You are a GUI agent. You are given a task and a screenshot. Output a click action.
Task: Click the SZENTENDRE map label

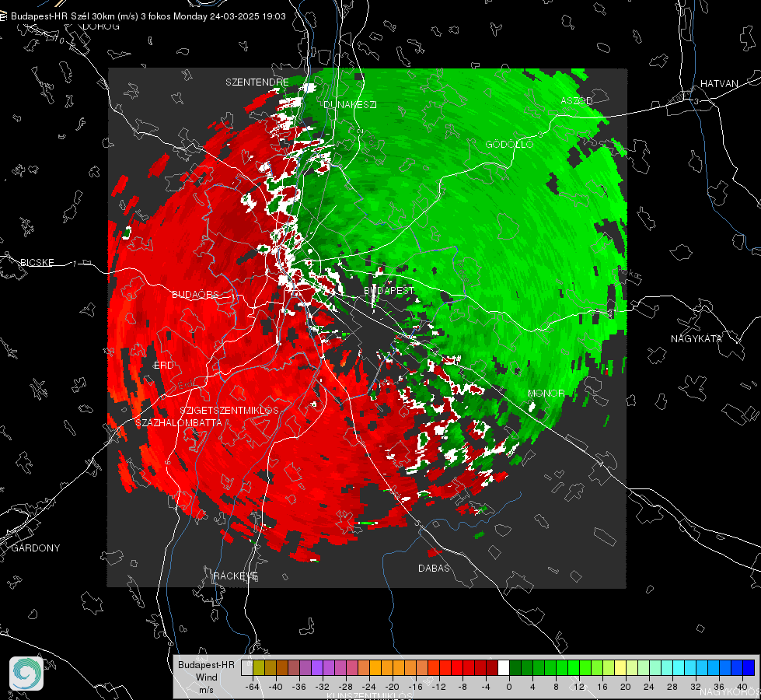(257, 82)
